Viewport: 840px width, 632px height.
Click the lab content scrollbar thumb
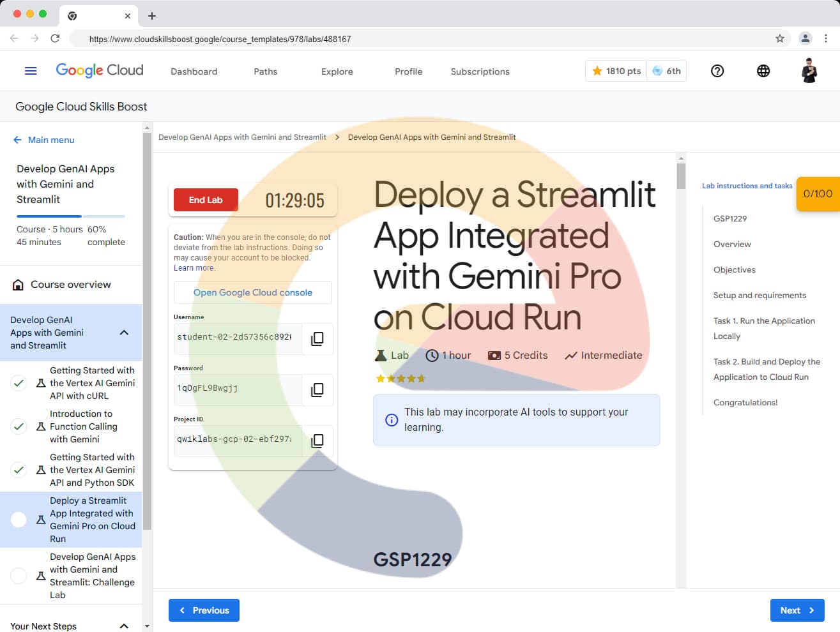(681, 176)
